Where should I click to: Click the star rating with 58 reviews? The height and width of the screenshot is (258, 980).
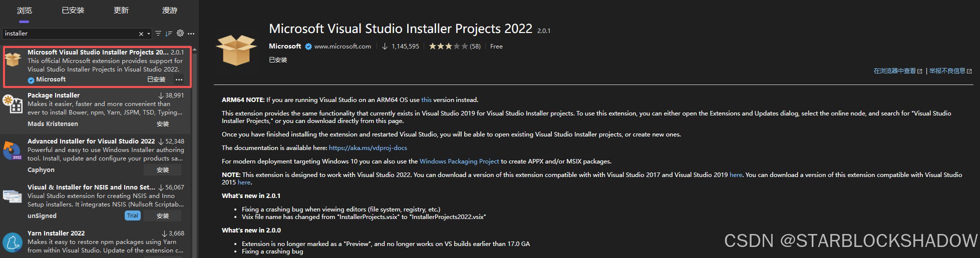click(455, 46)
